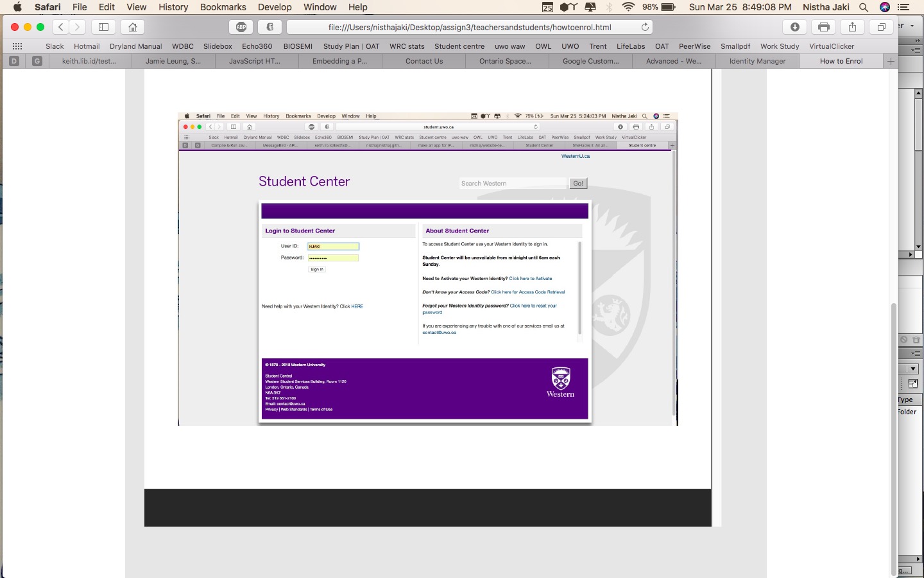Screen dimensions: 924x578
Task: Click the trash icon in the background panel
Action: pos(916,340)
